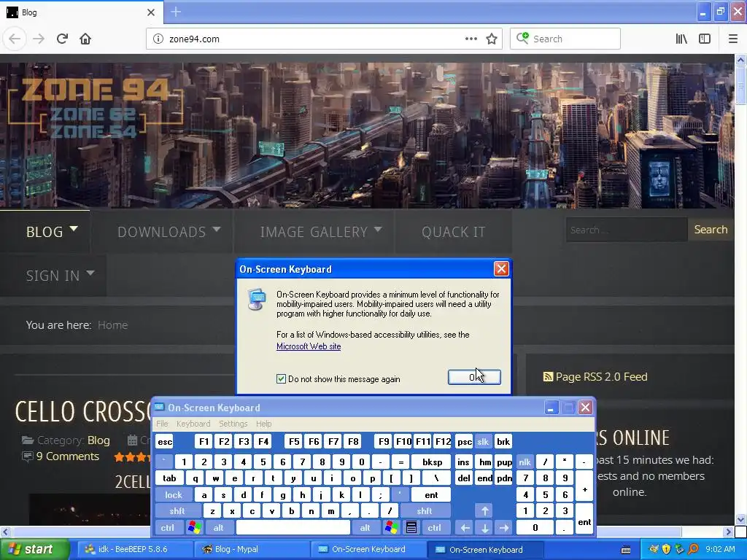Toggle the nlk num lock key
The image size is (747, 560).
525,462
